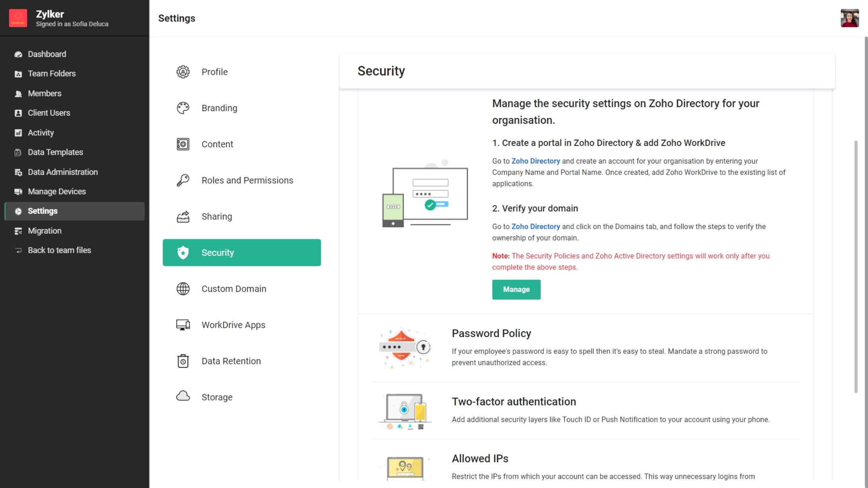
Task: Click the Security shield icon
Action: (x=183, y=253)
